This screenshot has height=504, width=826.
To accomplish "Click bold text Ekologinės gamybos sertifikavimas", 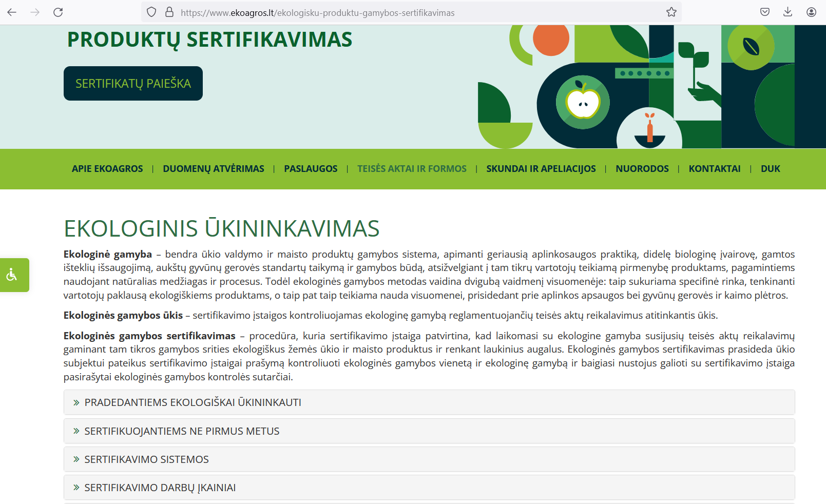I will click(149, 336).
